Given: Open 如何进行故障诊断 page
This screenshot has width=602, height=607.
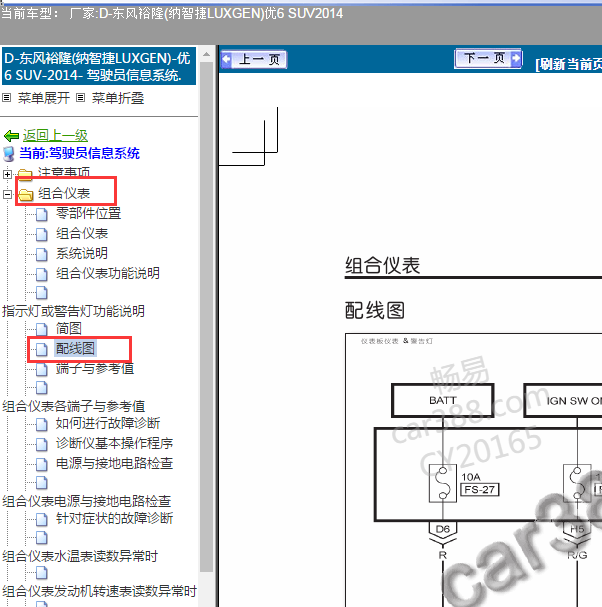Looking at the screenshot, I should tap(108, 423).
